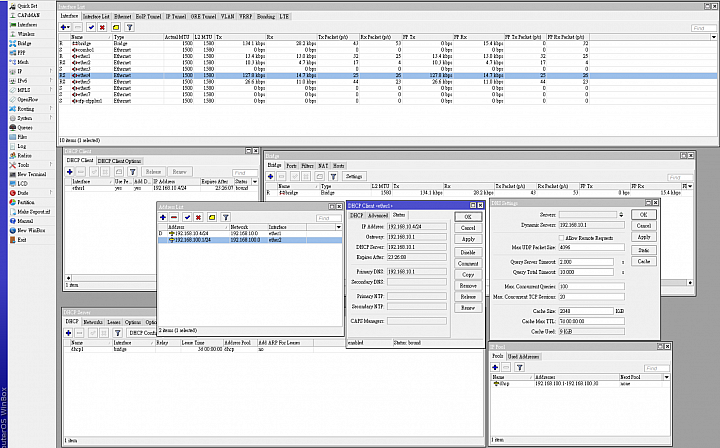The image size is (720, 448).
Task: Click the Cache button in DNS Settings
Action: (x=644, y=260)
